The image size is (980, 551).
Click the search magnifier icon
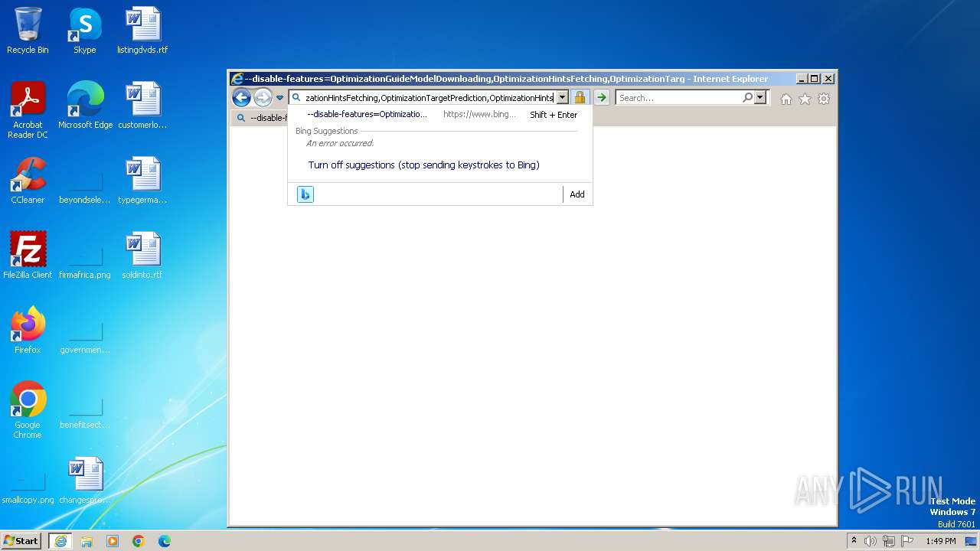(x=747, y=98)
